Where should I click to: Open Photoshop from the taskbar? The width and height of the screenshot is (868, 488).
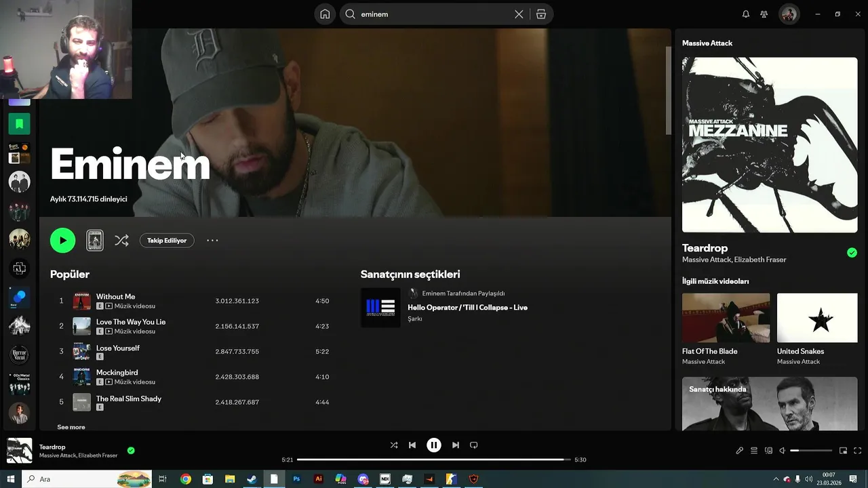296,479
